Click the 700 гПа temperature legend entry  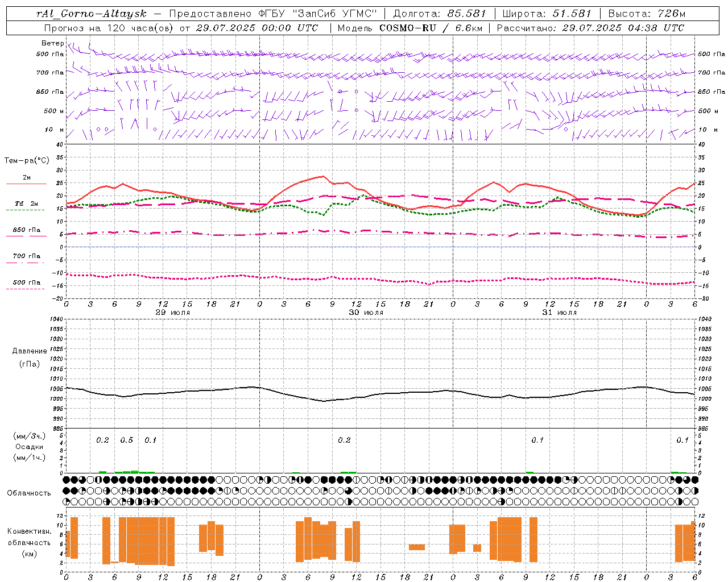coord(27,256)
